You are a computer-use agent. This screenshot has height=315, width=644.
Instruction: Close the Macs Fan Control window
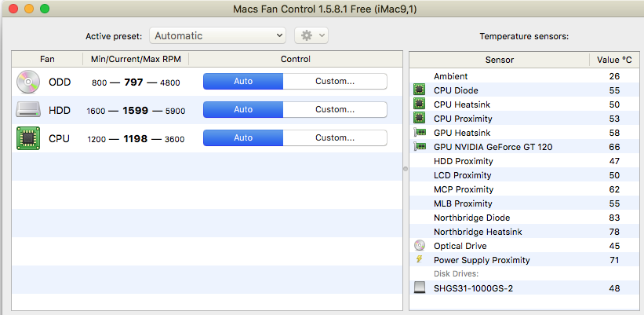coord(13,9)
